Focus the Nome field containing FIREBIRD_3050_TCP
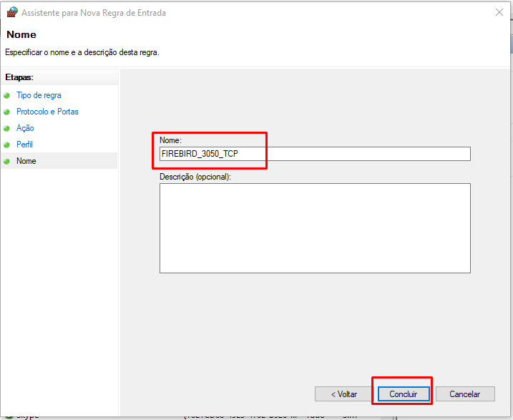 point(315,154)
